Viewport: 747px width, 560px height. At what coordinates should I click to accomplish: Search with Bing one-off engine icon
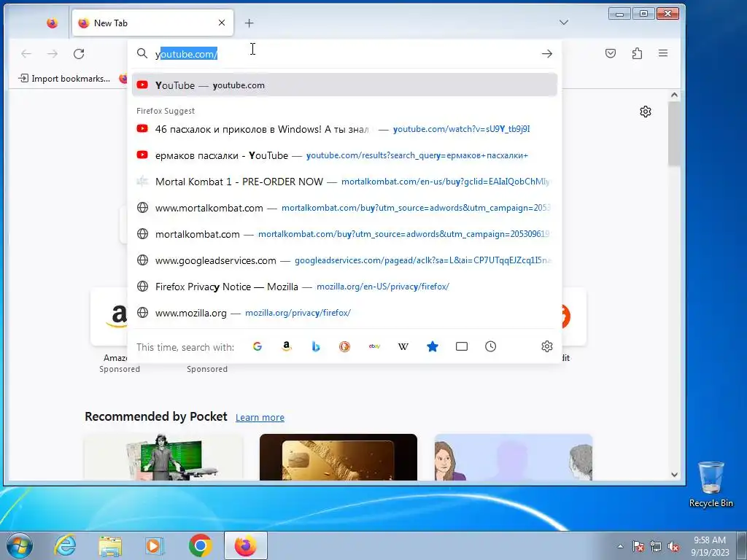pos(316,346)
